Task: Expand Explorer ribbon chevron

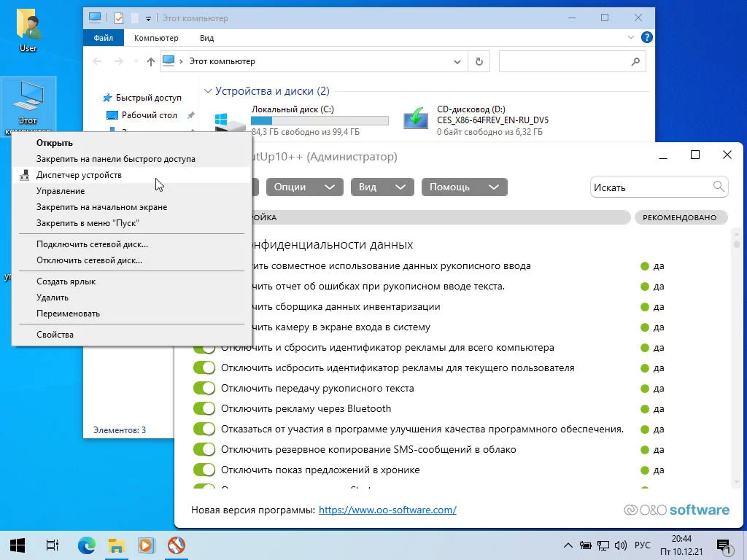Action: [x=631, y=37]
